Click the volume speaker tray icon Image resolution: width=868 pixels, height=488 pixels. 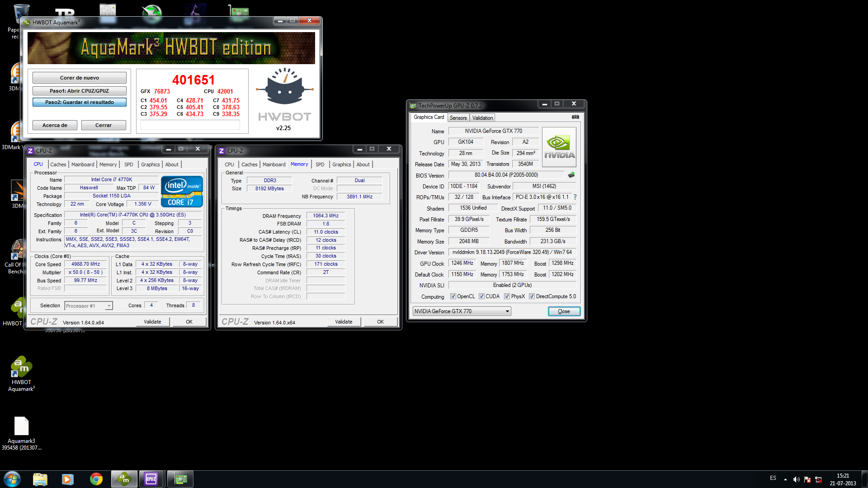pos(796,479)
